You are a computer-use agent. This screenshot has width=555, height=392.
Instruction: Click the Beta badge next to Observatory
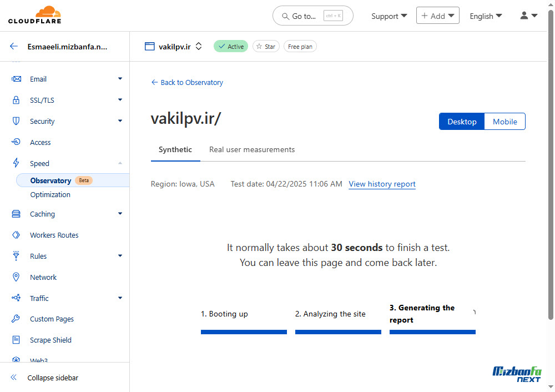[84, 180]
